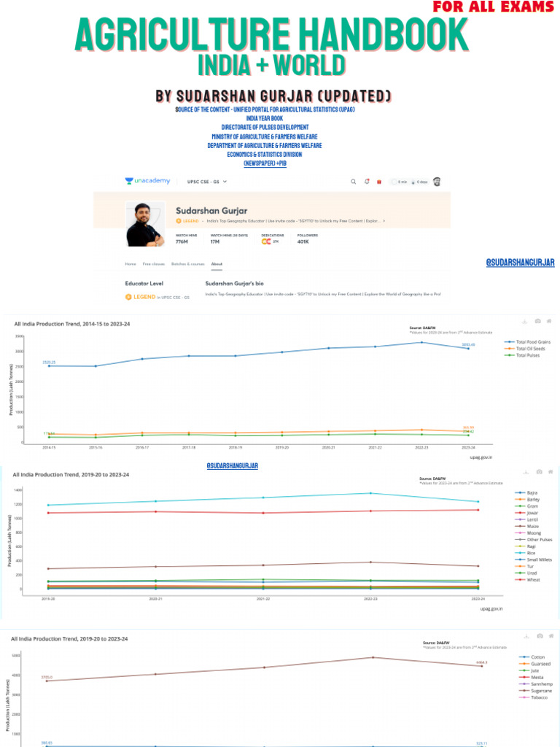Hide the Ragi series via legend
The width and height of the screenshot is (560, 747).
point(526,546)
